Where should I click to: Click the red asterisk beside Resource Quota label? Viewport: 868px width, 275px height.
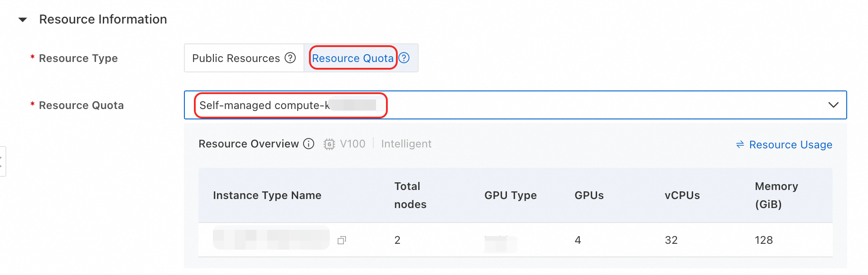(32, 105)
